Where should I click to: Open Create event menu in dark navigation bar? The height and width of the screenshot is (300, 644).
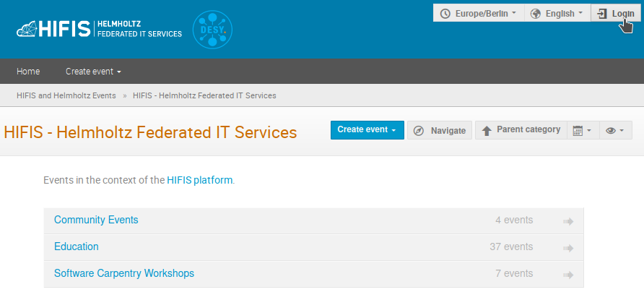93,72
